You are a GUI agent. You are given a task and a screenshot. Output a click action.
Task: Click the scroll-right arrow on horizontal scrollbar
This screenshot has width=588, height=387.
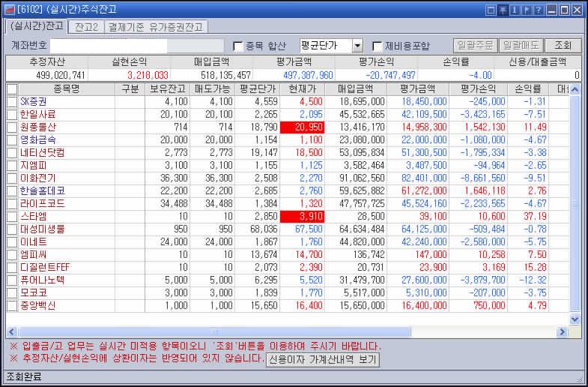(x=562, y=331)
